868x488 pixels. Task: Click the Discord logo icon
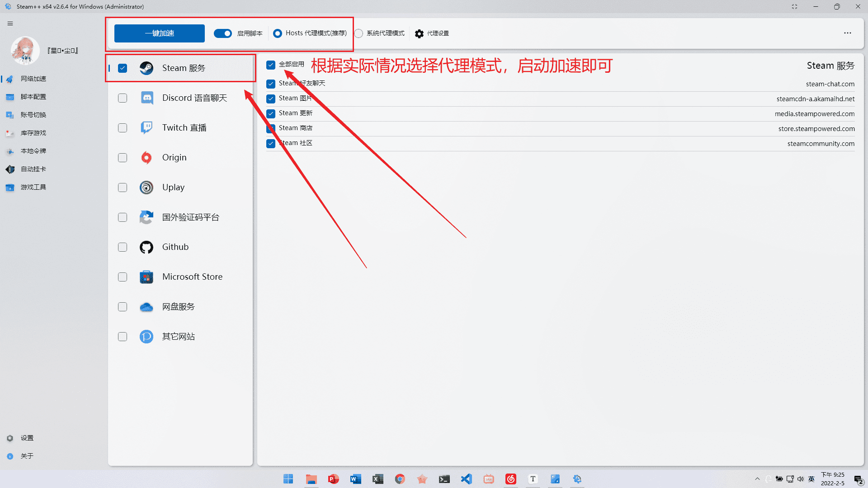tap(146, 98)
